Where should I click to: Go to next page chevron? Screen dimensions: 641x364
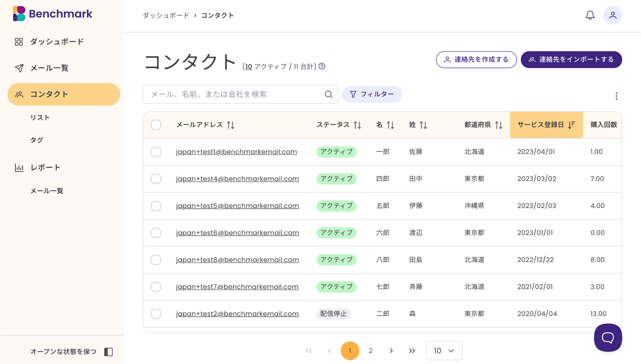pyautogui.click(x=391, y=351)
